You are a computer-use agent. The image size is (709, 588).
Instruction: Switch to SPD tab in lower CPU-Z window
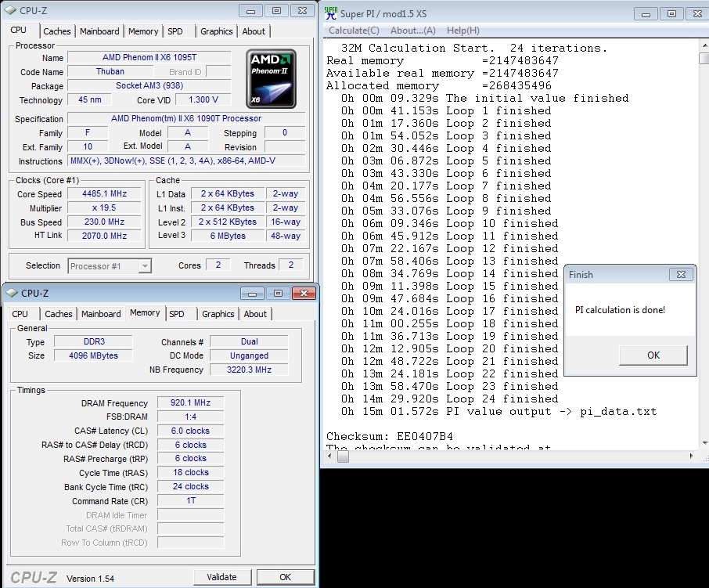click(x=177, y=314)
